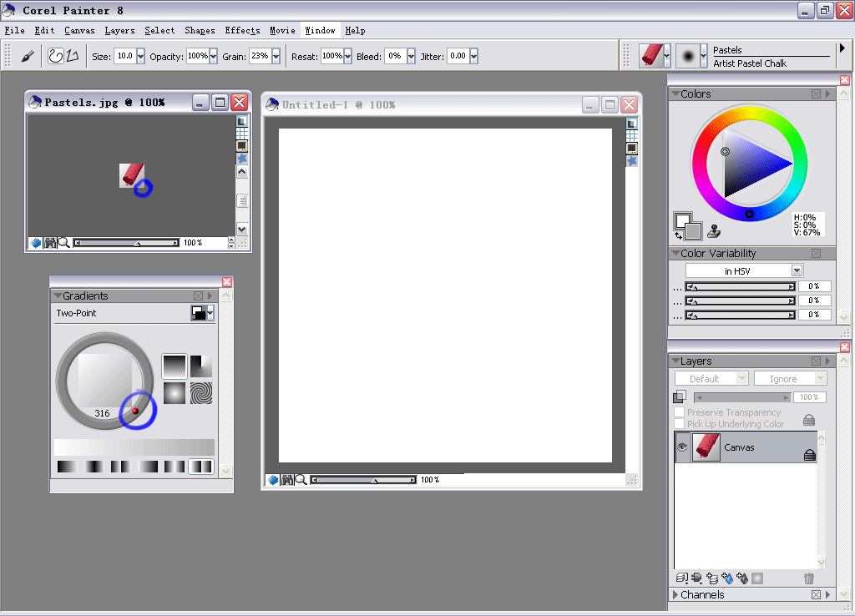Collapse the Colors palette triangle

[x=675, y=93]
